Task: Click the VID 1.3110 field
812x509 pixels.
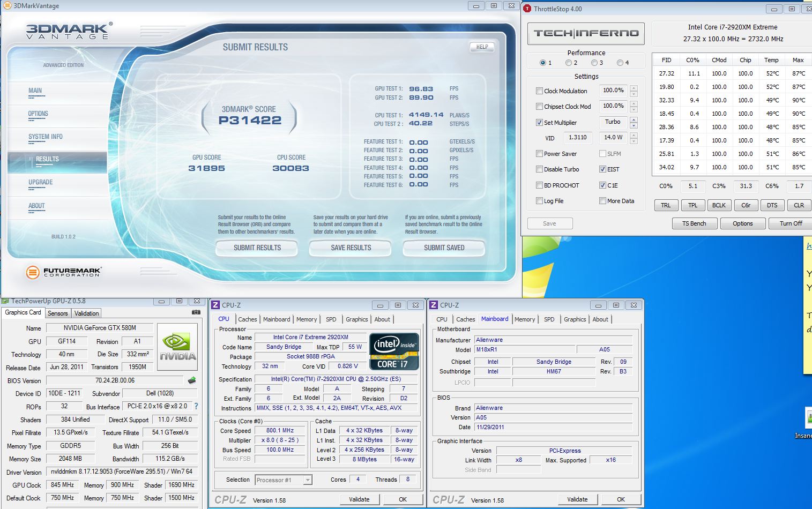Action: tap(577, 138)
